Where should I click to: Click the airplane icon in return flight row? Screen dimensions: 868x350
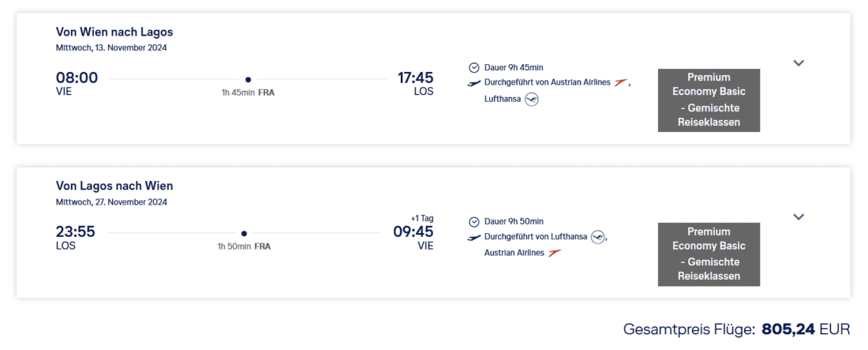[x=474, y=237]
